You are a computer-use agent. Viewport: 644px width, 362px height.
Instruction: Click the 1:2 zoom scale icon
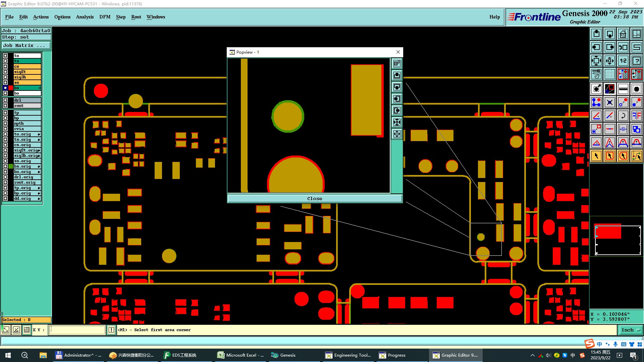click(623, 61)
